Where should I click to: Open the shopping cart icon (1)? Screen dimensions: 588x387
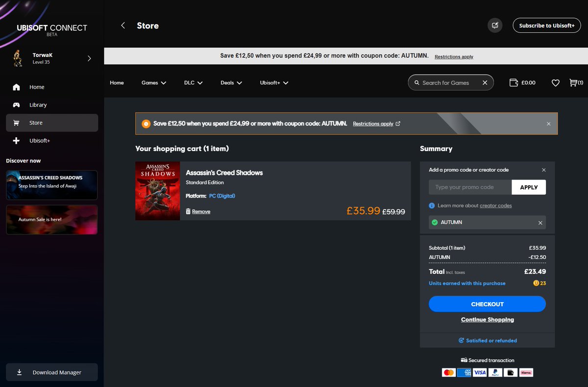[576, 83]
